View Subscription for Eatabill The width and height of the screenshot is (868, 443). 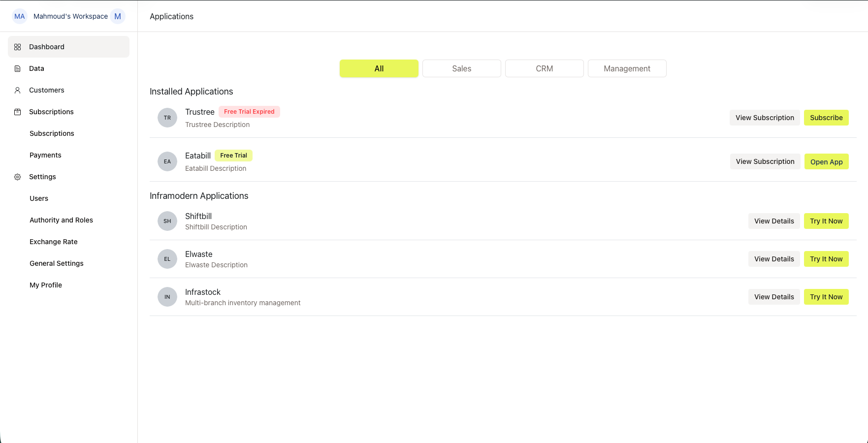[x=765, y=161]
